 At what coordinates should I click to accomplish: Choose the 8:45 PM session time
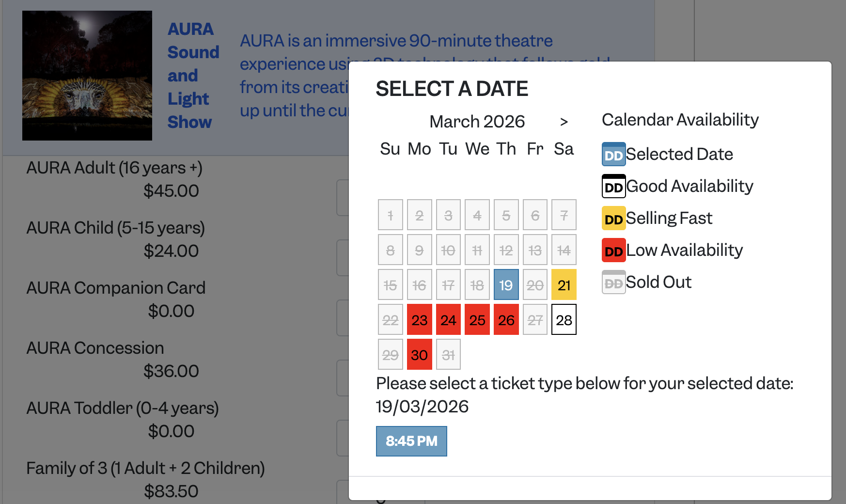click(411, 441)
